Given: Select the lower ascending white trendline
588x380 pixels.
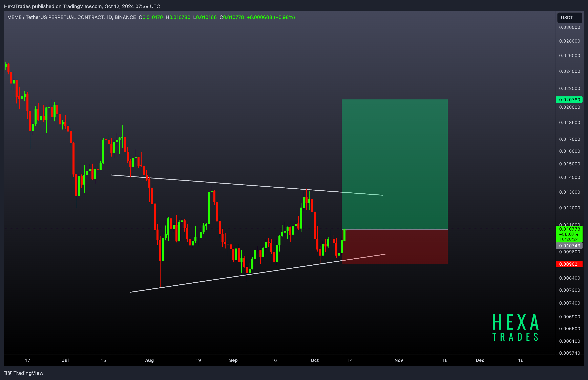Looking at the screenshot, I should point(258,273).
